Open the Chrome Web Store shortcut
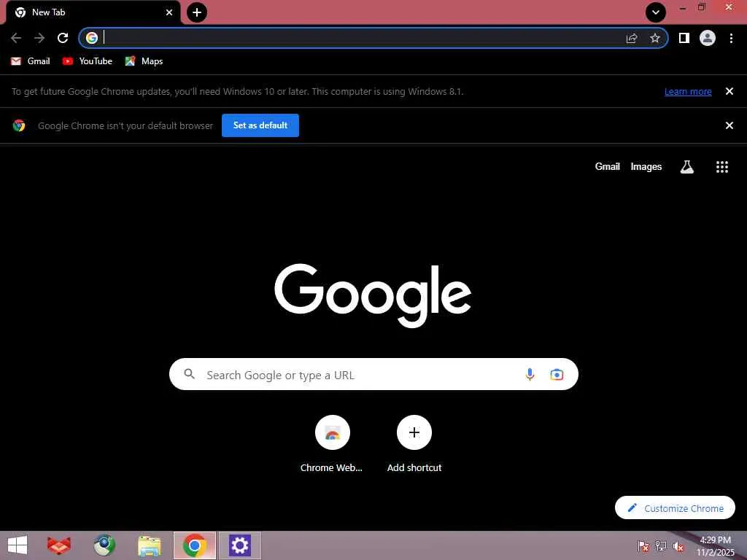The image size is (747, 560). point(332,432)
